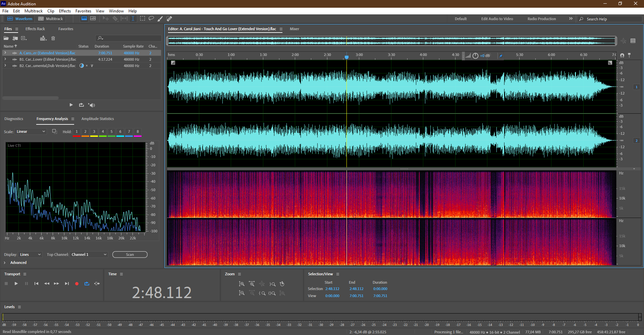Click Zoom In at In Point icon

(x=262, y=293)
